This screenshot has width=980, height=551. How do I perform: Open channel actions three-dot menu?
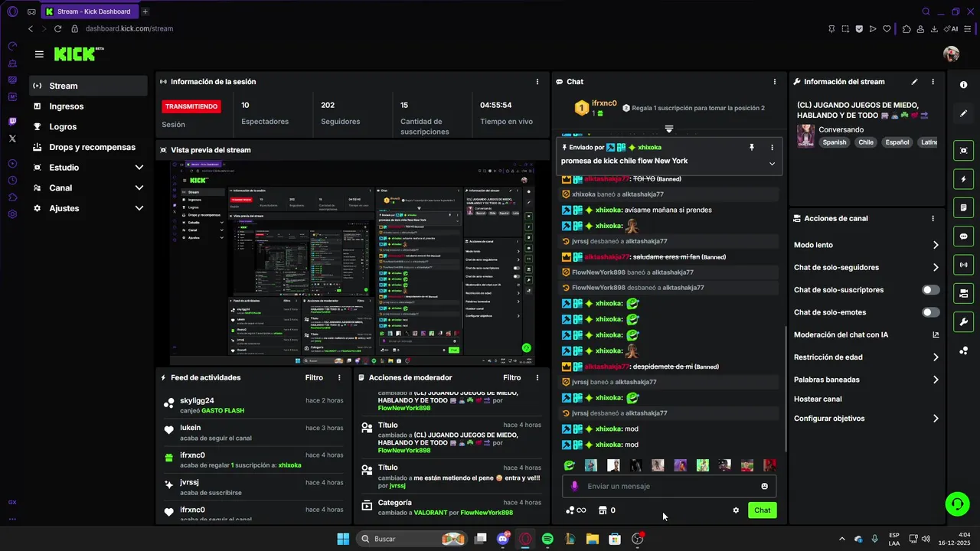pos(933,218)
